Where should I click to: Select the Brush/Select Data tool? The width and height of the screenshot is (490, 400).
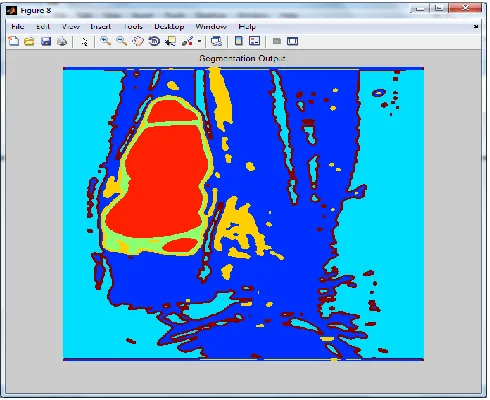click(x=188, y=41)
